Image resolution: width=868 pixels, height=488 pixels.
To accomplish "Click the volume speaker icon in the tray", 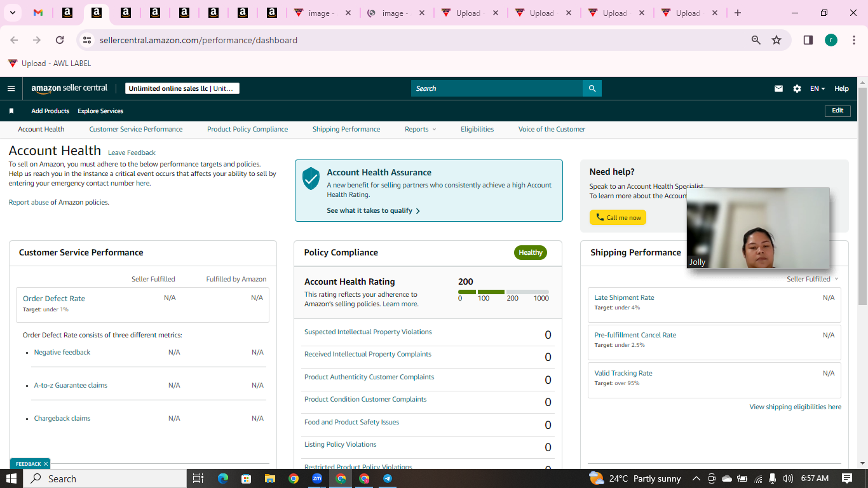I will coord(788,478).
